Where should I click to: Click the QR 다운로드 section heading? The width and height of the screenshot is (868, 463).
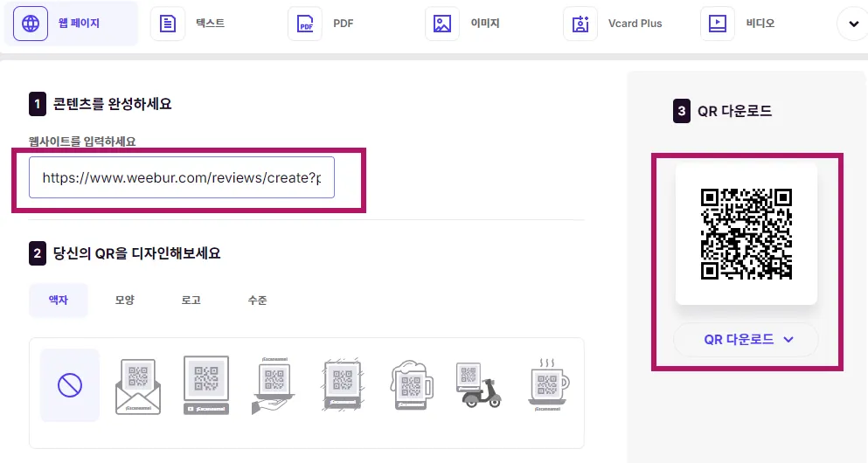tap(734, 111)
